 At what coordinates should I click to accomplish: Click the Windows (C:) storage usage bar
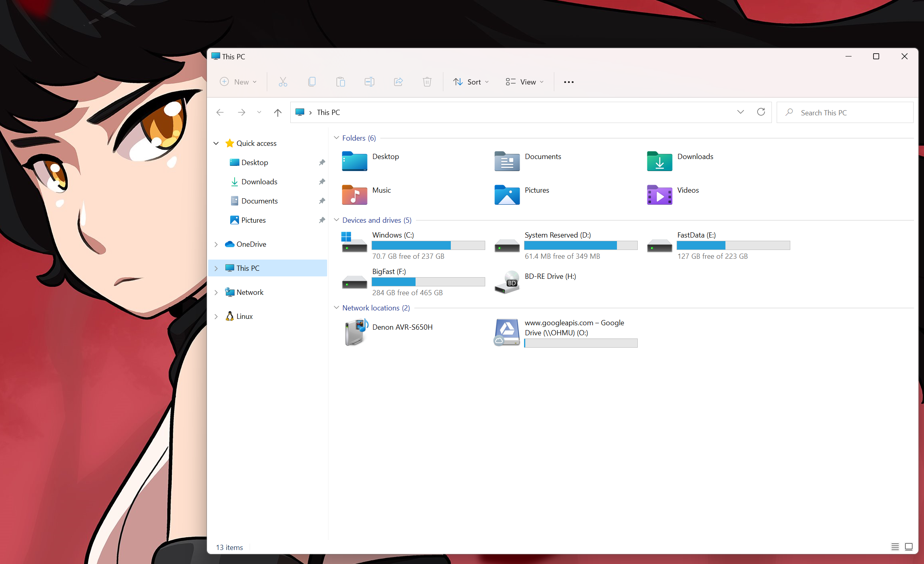click(x=428, y=245)
